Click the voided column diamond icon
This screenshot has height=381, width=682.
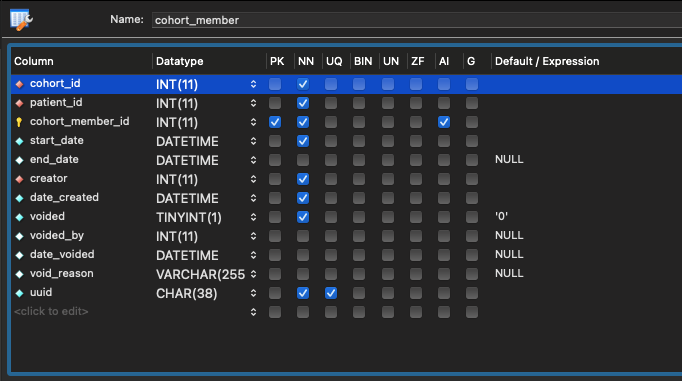(20, 217)
